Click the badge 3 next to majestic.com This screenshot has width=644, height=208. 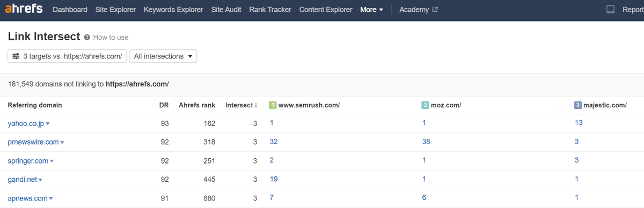(x=578, y=105)
